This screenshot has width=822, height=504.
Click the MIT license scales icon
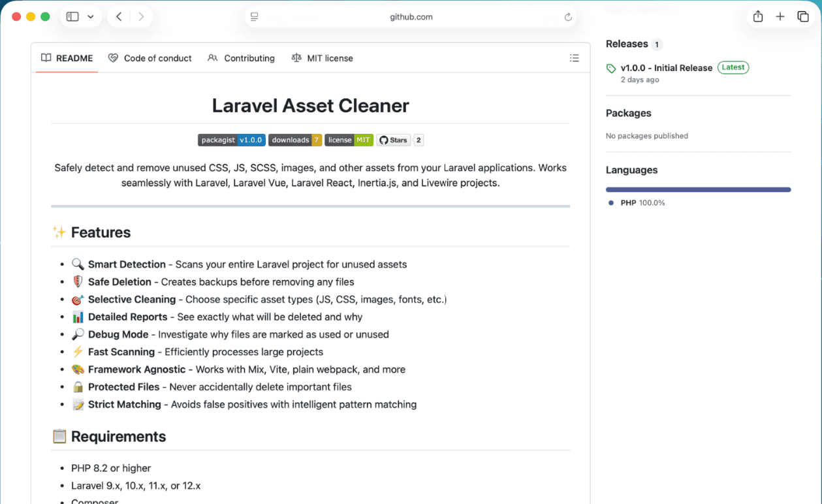(297, 57)
